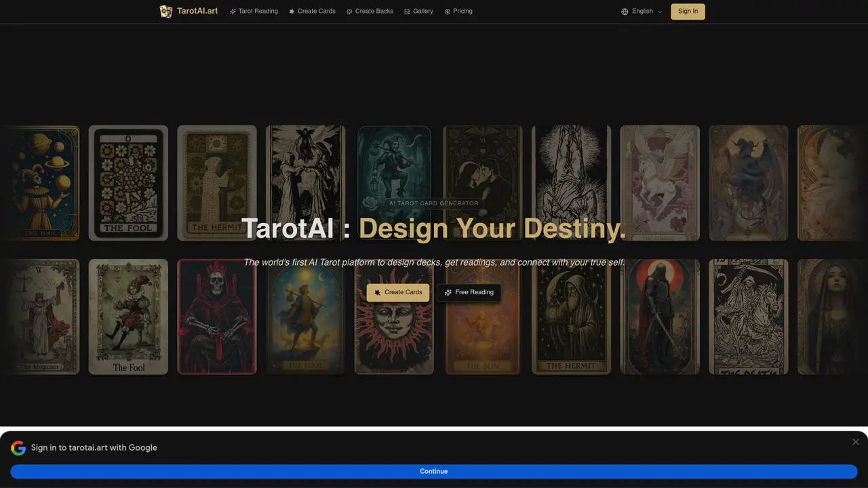Click the Sign In button
The width and height of the screenshot is (868, 488).
tap(688, 12)
